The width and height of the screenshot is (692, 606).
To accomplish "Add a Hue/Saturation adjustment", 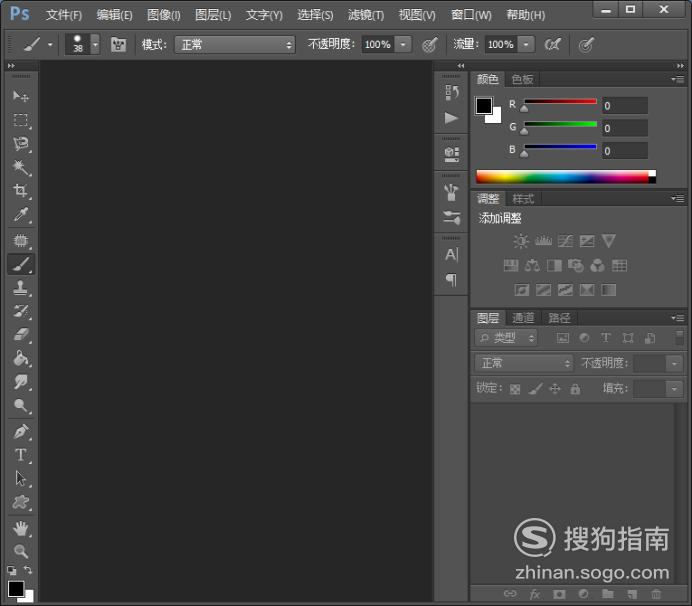I will click(x=511, y=265).
